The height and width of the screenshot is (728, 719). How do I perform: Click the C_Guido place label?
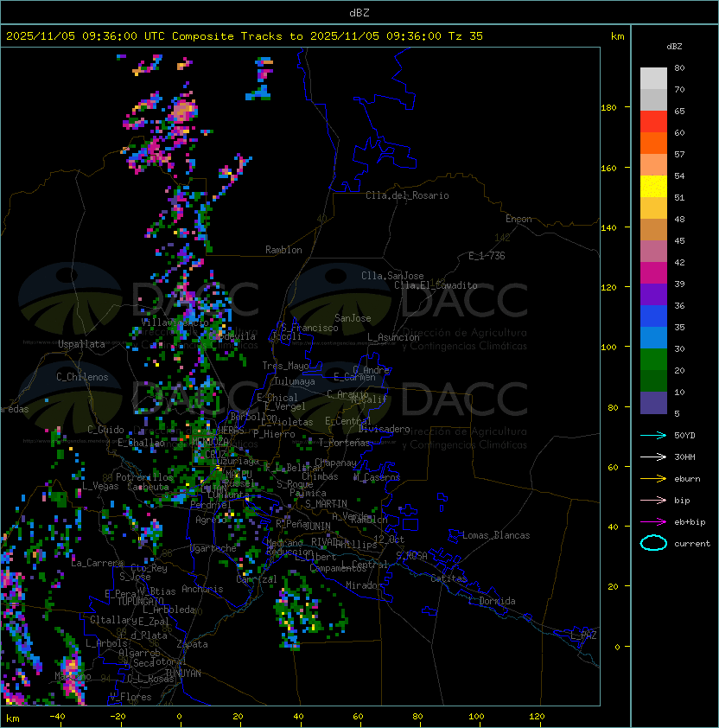(x=105, y=430)
